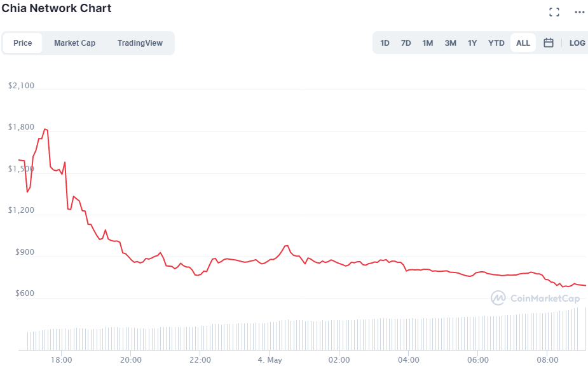This screenshot has height=369, width=588.
Task: Select the 1D time range
Action: point(385,43)
